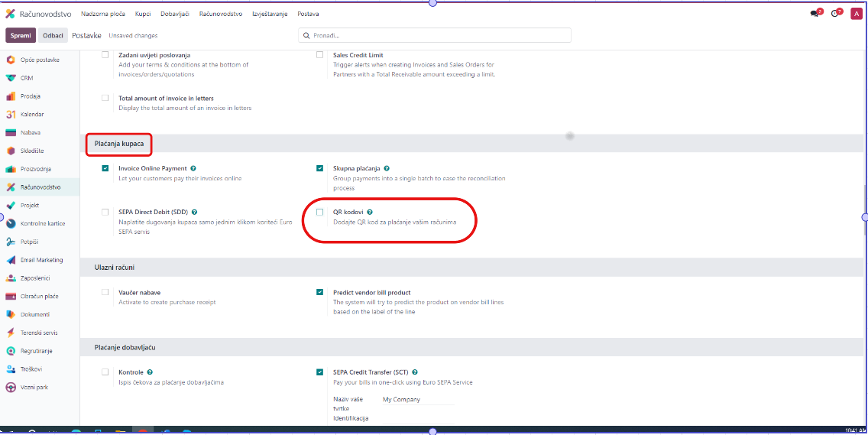Open the Dobavljači top menu
The height and width of the screenshot is (435, 868).
[175, 14]
